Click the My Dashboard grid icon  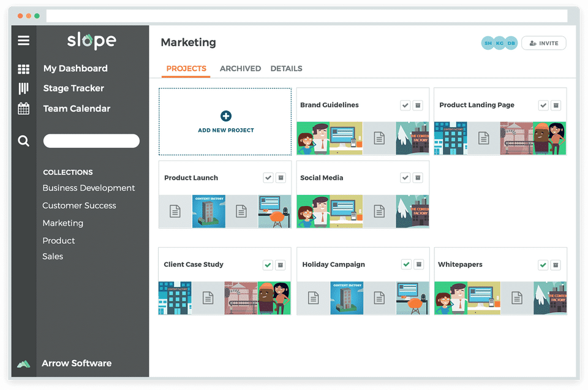pos(23,69)
